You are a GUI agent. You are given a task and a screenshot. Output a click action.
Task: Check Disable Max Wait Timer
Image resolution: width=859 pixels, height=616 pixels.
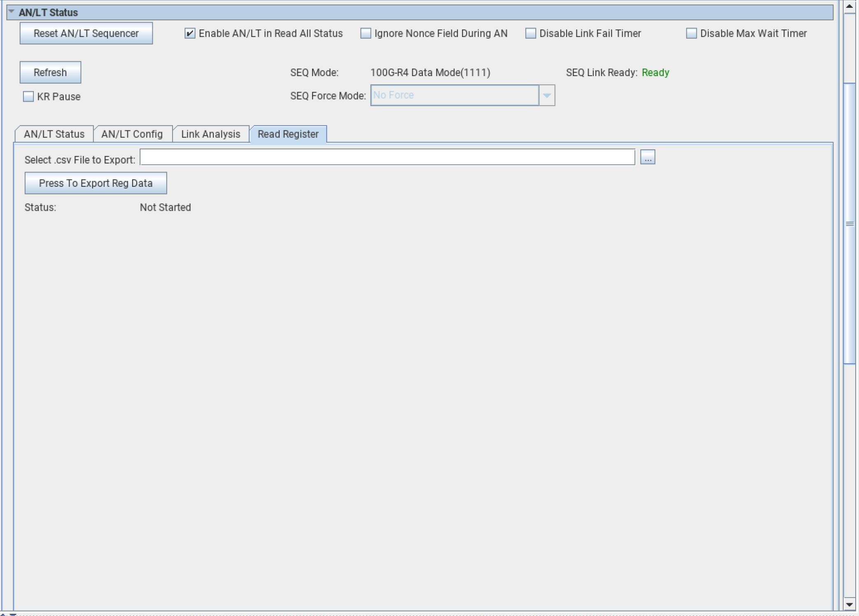691,33
